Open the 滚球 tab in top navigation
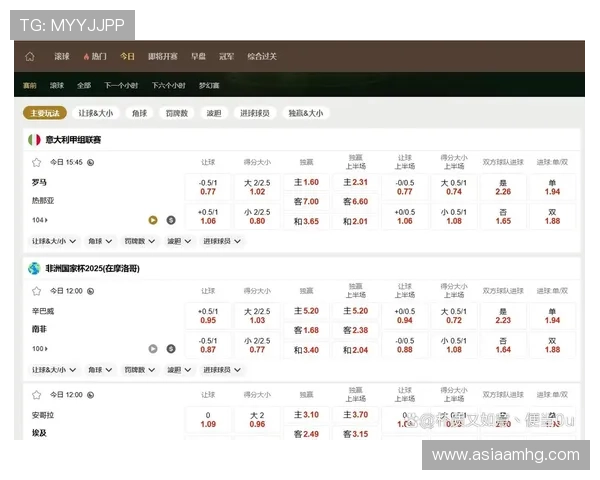This screenshot has width=600, height=480. (x=62, y=57)
